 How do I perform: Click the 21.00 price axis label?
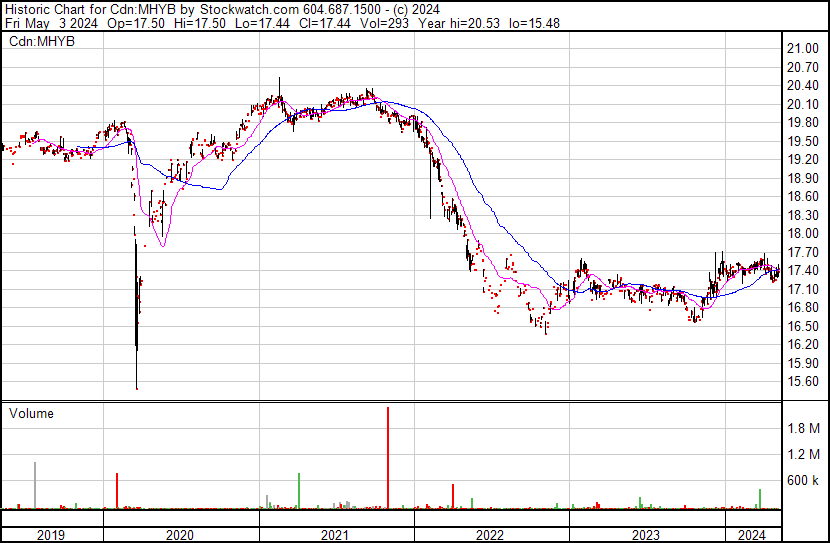802,49
